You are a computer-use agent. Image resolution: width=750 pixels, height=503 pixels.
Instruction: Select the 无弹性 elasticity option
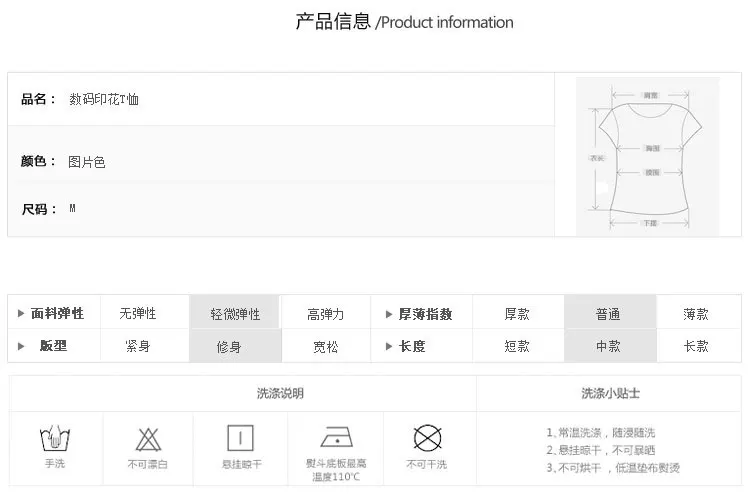(x=138, y=314)
